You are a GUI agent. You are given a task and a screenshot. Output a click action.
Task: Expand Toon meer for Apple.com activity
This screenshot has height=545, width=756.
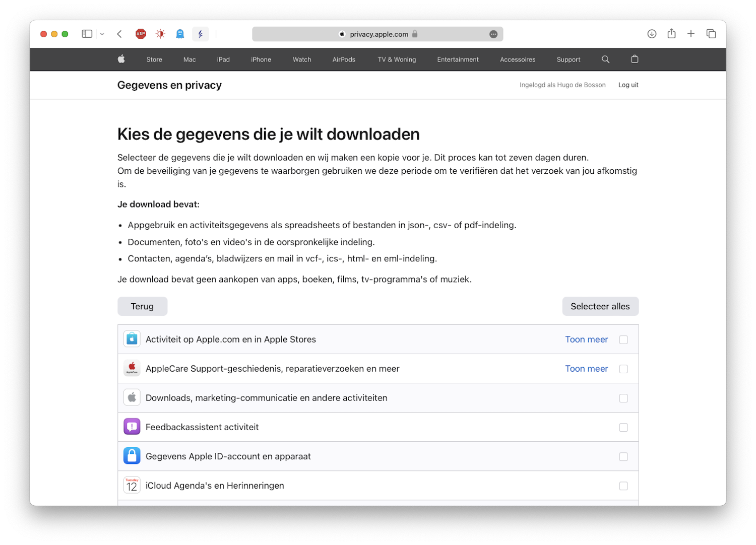coord(586,339)
